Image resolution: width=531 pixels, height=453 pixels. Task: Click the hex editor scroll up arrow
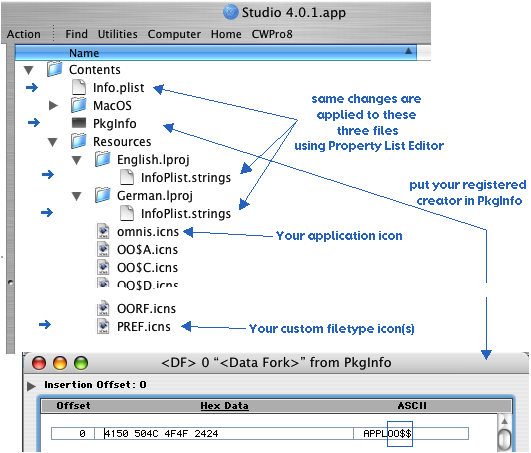click(x=505, y=422)
